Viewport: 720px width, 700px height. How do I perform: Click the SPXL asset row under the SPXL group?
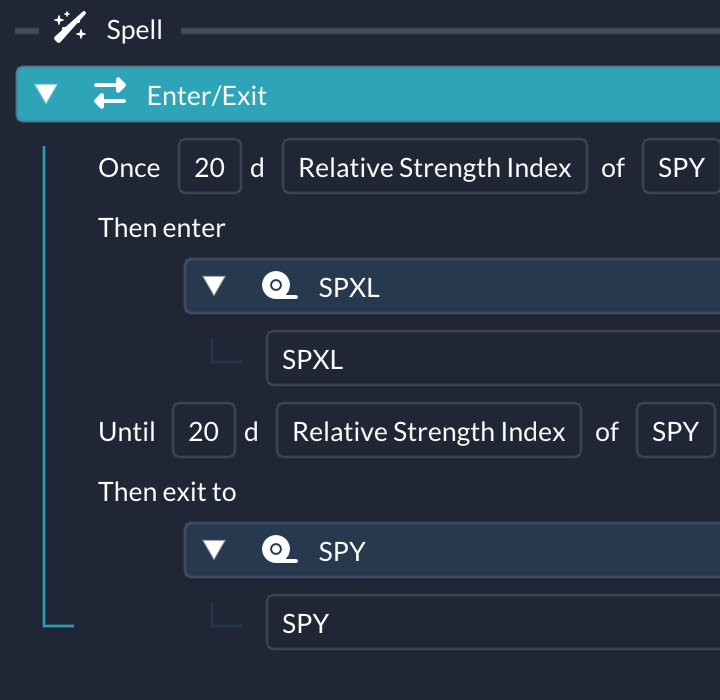[x=493, y=358]
